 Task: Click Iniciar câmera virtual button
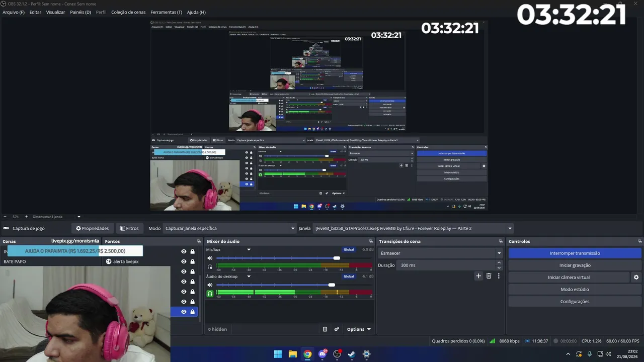(x=569, y=278)
